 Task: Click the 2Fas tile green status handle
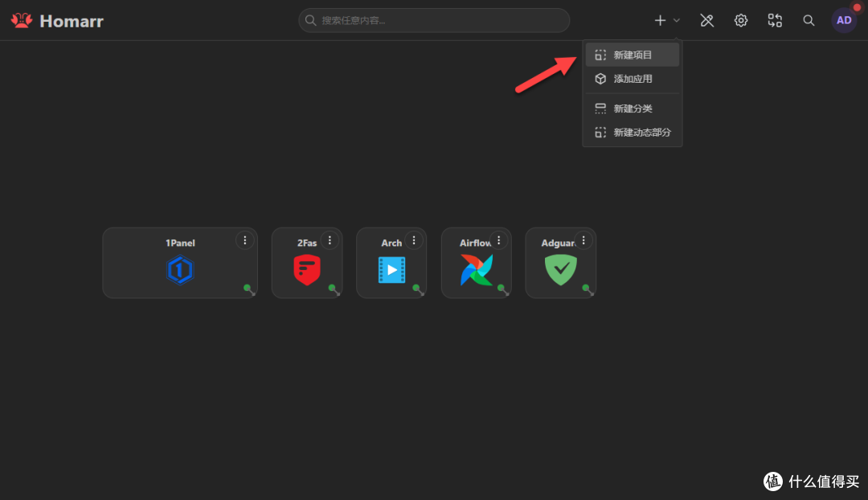[334, 289]
